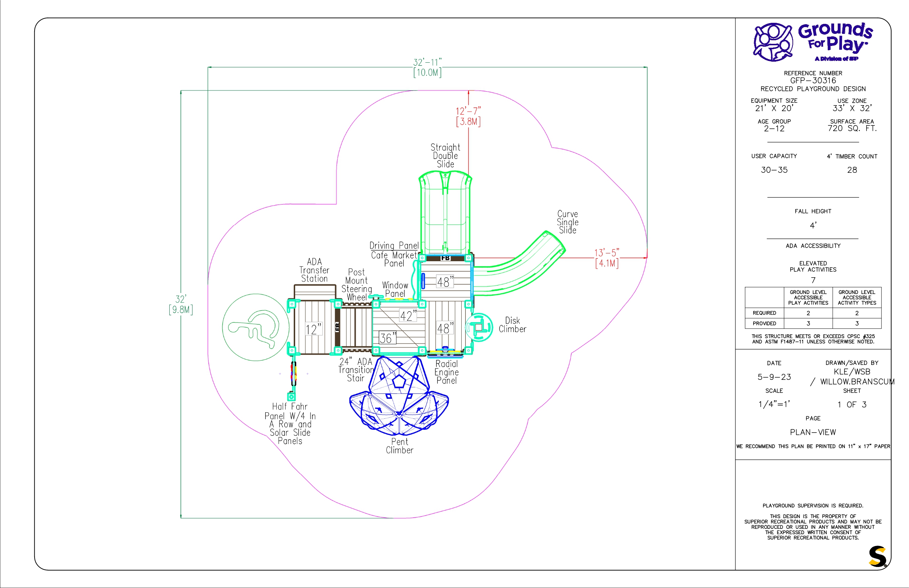The image size is (909, 588).
Task: Click the 'PLAYGROUND SUPERVISION IS REQUIRED' notice
Action: [813, 506]
